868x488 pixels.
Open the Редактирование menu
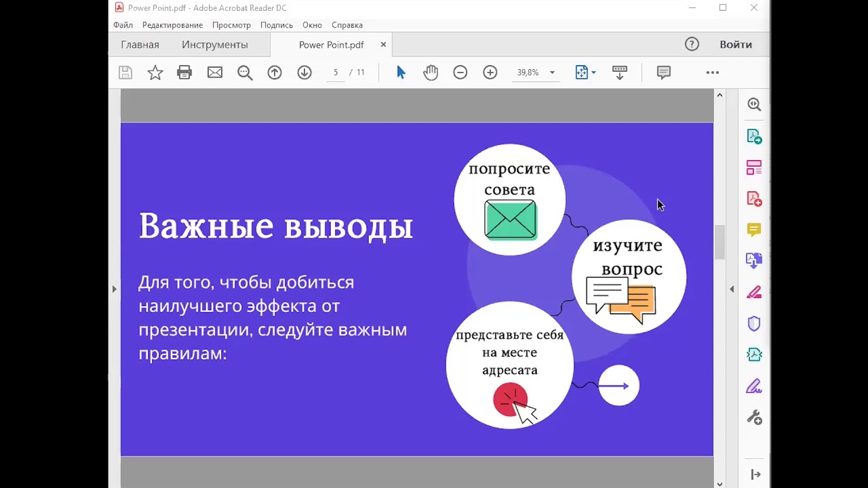(172, 25)
